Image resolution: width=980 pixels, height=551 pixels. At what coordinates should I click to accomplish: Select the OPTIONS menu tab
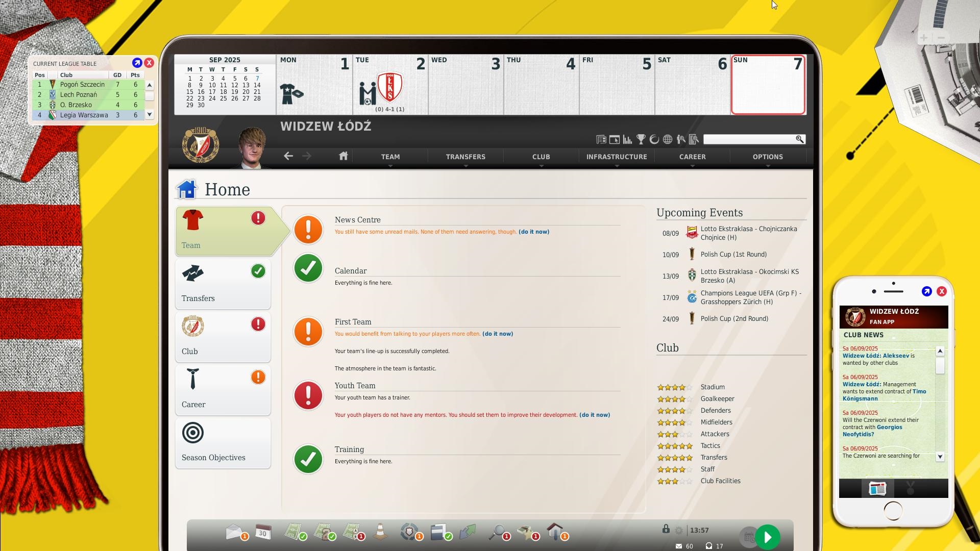click(768, 157)
